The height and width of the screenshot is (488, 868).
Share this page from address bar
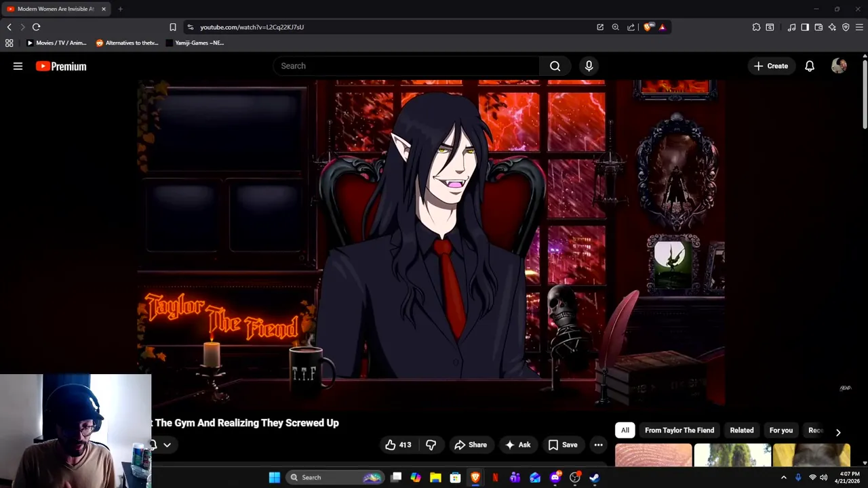coord(631,27)
